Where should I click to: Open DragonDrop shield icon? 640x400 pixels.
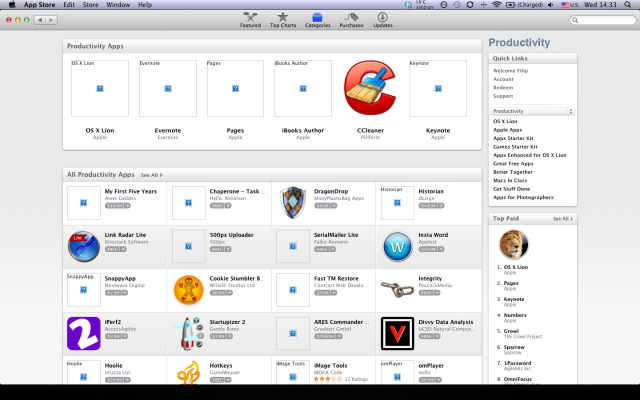(293, 203)
